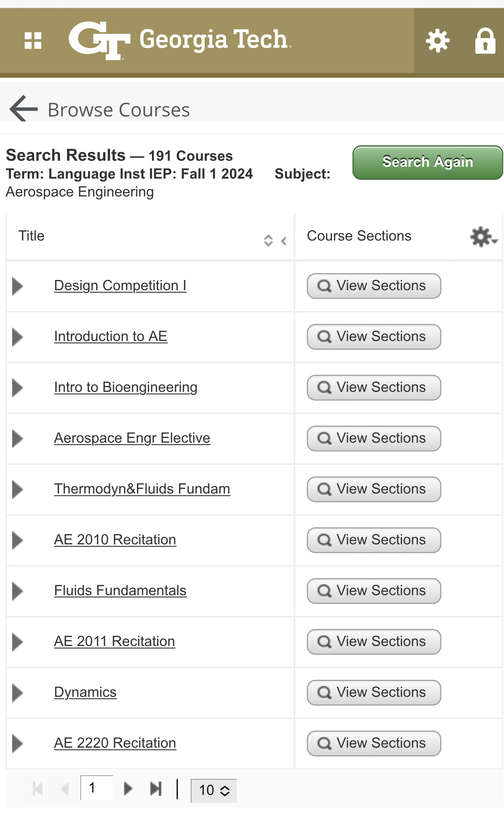504x820 pixels.
Task: Click the page number input field
Action: tap(97, 787)
